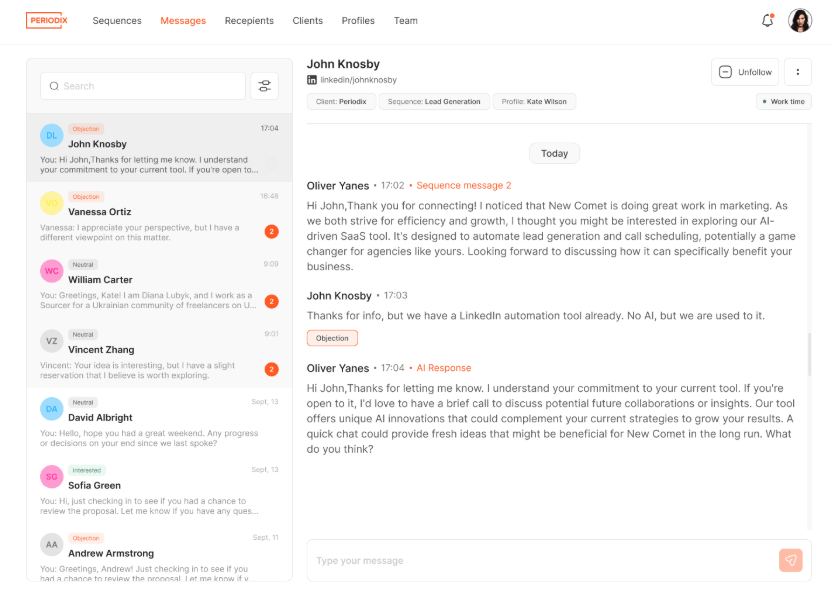Click the conversation scrollbar thumb
The height and width of the screenshot is (591, 832).
point(809,354)
